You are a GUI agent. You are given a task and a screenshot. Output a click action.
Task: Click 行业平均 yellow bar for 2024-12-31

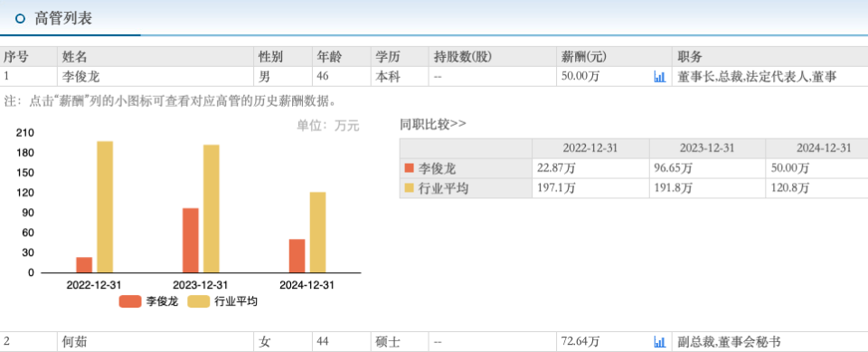317,233
